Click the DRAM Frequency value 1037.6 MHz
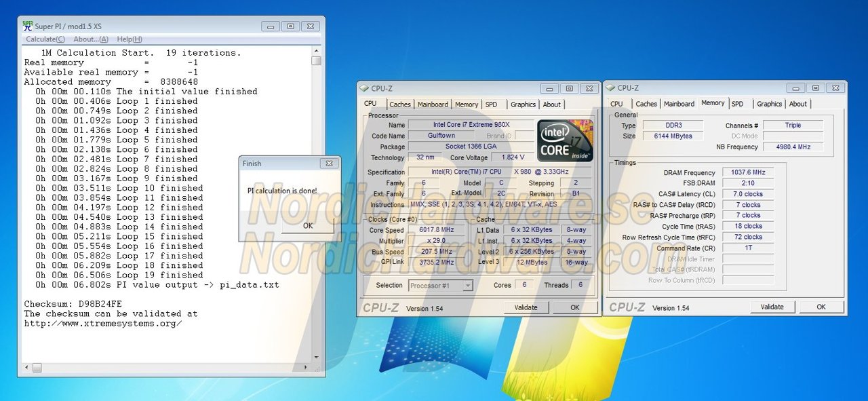This screenshot has width=868, height=401. pyautogui.click(x=747, y=172)
